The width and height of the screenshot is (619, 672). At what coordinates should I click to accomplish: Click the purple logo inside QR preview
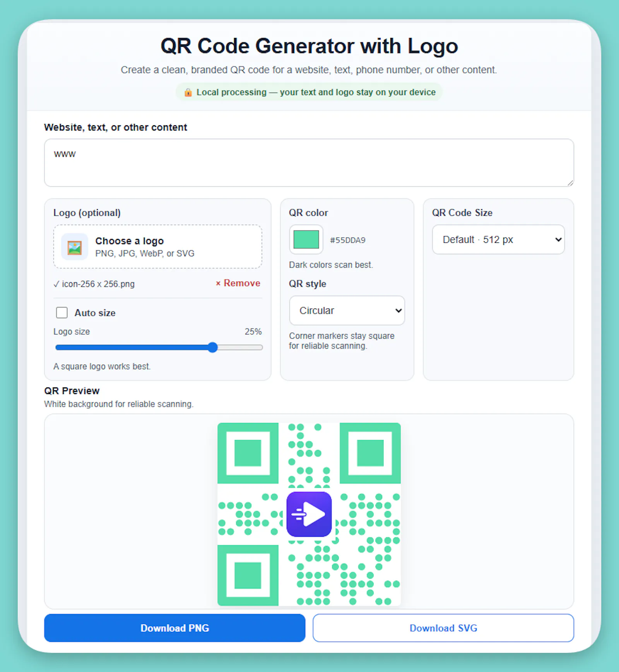[x=309, y=514]
